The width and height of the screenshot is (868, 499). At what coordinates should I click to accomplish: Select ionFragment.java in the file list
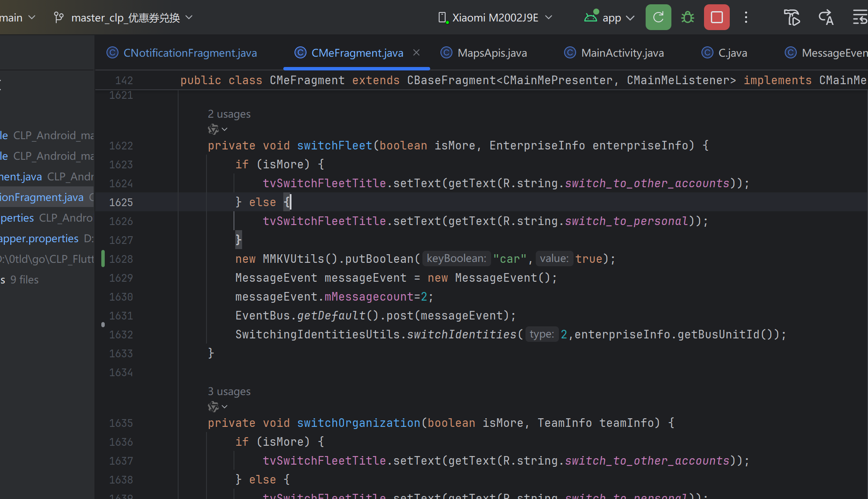point(46,197)
